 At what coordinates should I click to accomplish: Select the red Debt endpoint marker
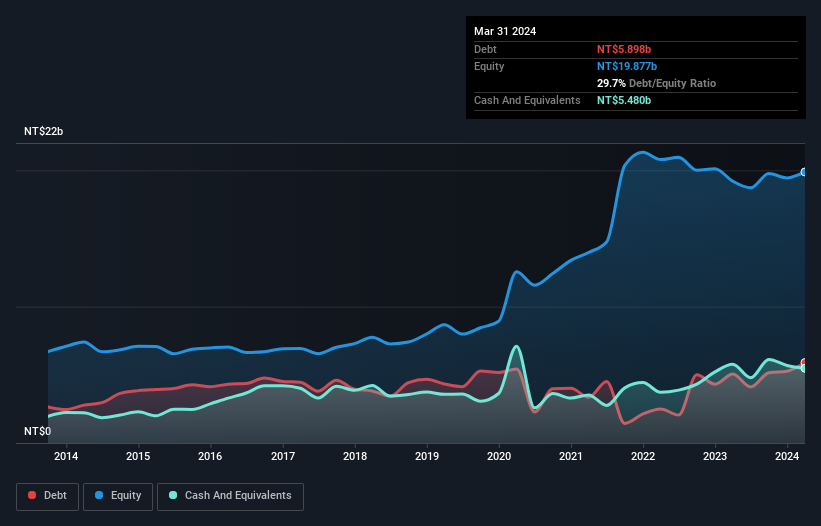(x=804, y=363)
